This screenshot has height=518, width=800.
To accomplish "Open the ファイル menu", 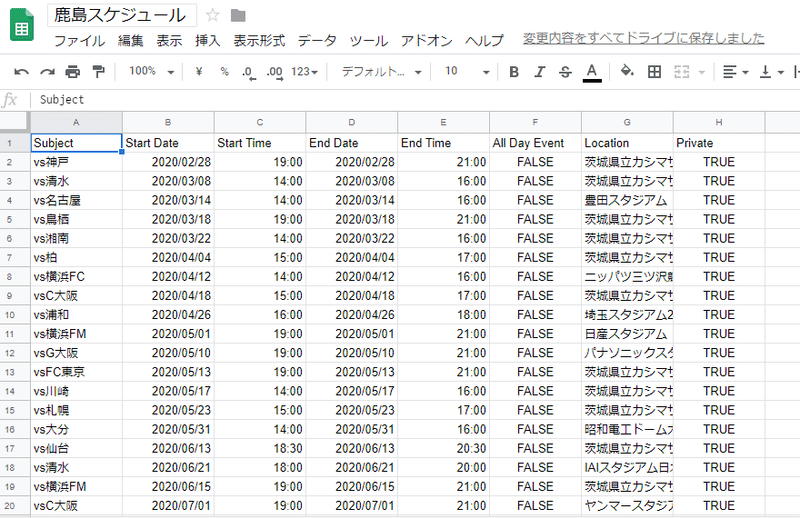I will coord(79,40).
